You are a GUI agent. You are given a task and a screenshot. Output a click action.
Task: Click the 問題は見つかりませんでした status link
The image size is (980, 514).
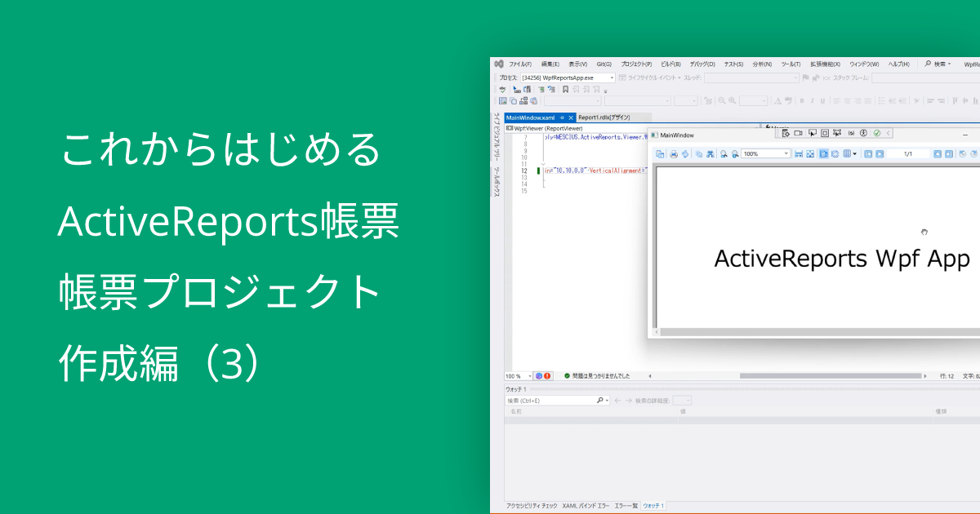tap(600, 375)
